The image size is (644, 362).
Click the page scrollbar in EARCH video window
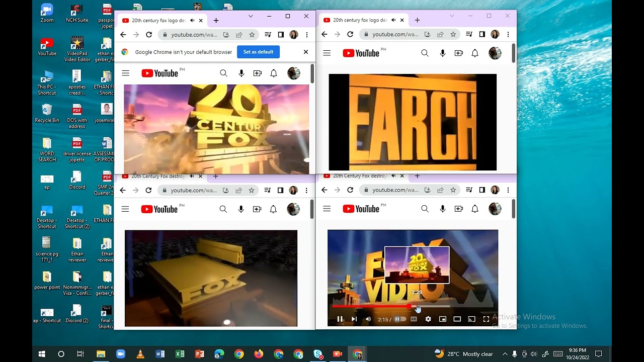[x=513, y=53]
